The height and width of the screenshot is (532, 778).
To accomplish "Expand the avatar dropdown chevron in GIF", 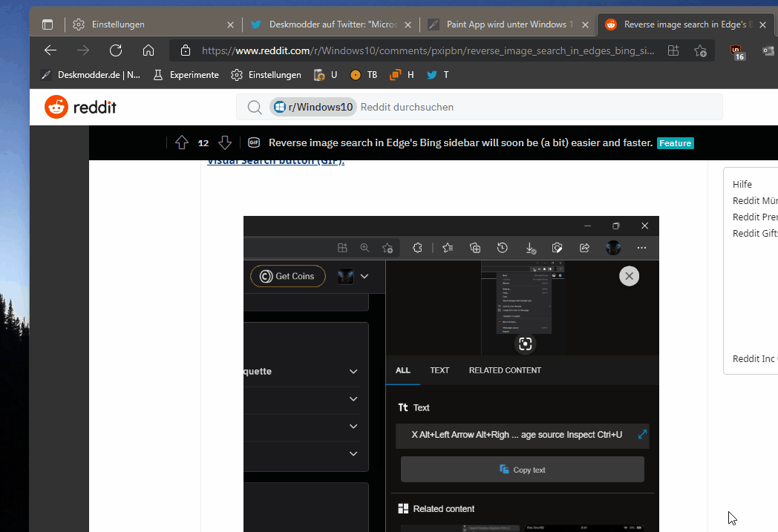I will [x=365, y=276].
